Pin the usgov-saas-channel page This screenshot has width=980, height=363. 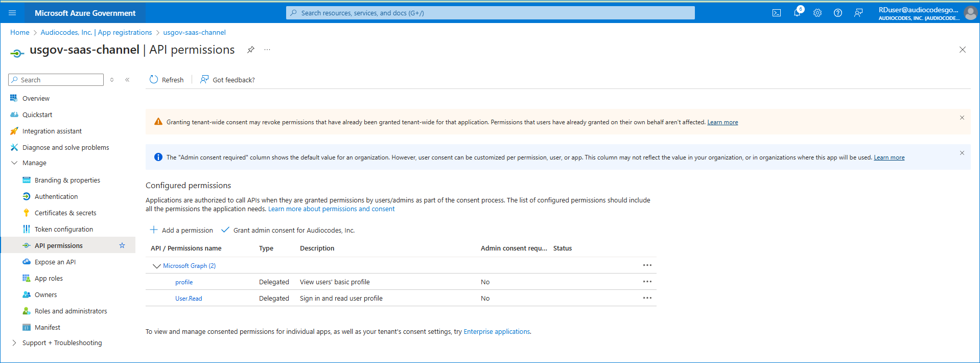250,50
